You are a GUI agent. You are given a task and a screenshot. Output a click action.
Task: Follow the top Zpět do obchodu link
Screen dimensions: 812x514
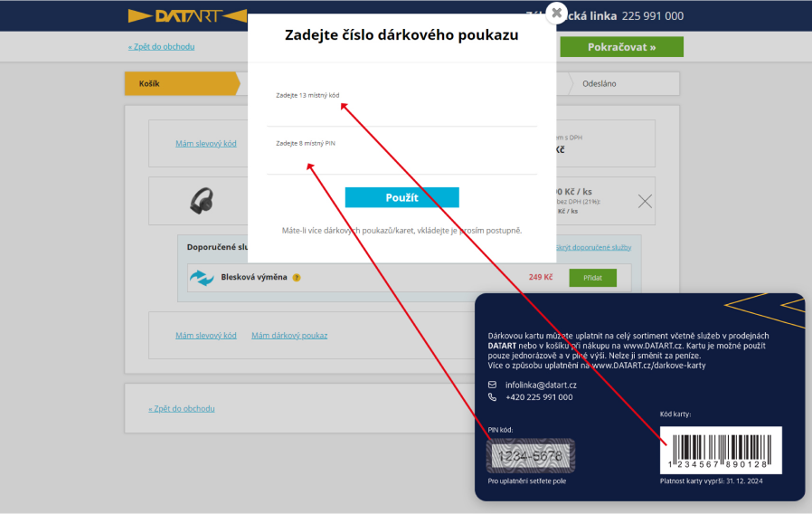point(161,46)
